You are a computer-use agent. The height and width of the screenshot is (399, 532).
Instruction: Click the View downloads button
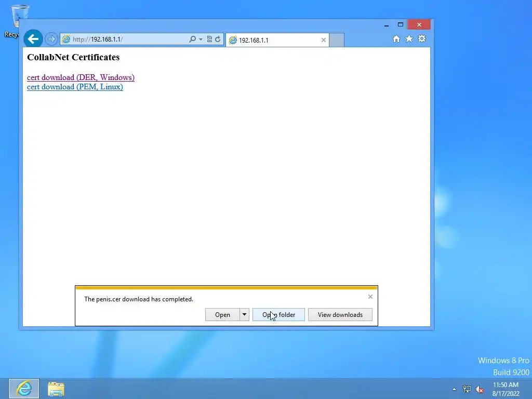click(x=340, y=314)
